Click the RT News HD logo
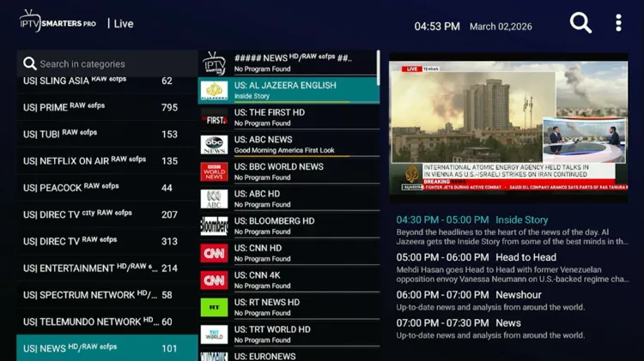Image resolution: width=644 pixels, height=361 pixels. tap(214, 307)
